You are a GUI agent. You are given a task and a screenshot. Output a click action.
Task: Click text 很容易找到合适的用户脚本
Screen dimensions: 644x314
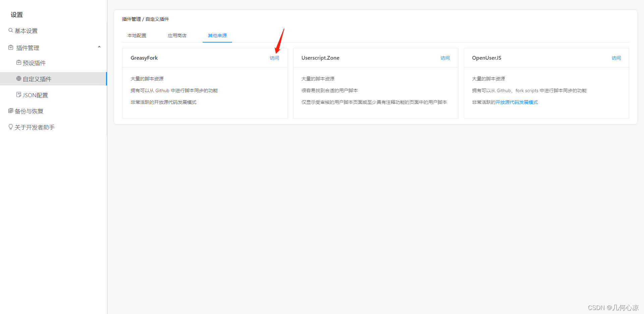329,90
